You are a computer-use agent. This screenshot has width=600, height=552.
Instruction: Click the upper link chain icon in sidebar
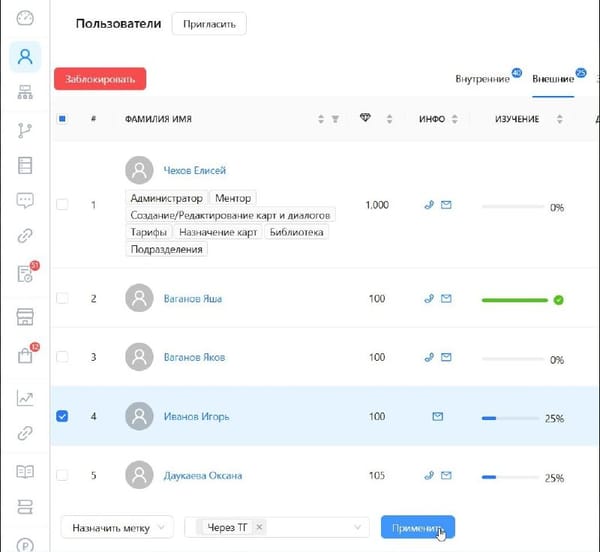[25, 236]
